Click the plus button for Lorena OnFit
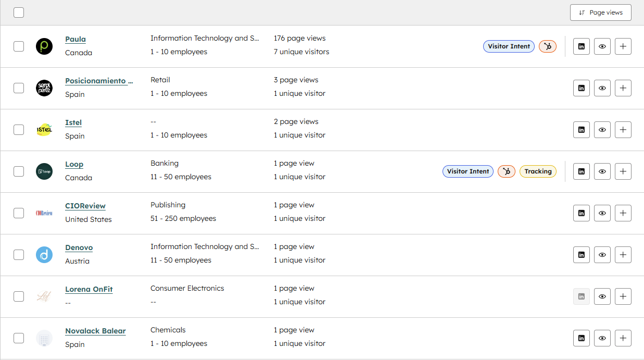This screenshot has width=644, height=360. click(x=623, y=296)
